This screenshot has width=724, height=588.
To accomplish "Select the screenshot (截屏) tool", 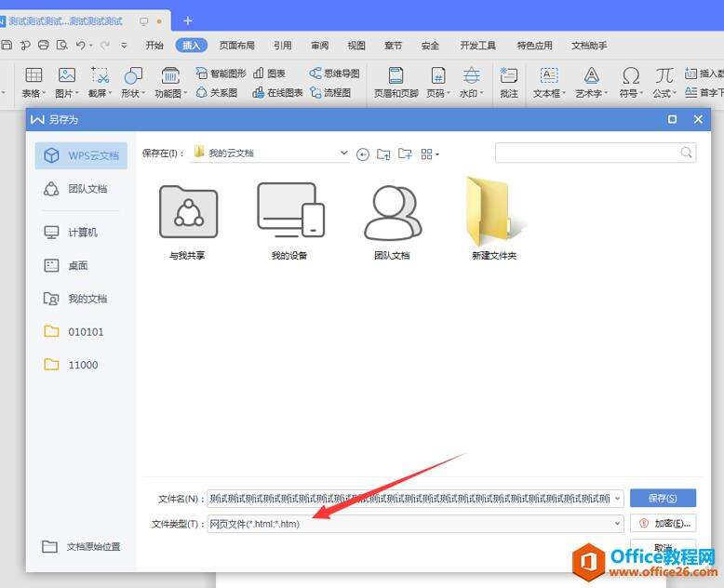I will coord(100,82).
